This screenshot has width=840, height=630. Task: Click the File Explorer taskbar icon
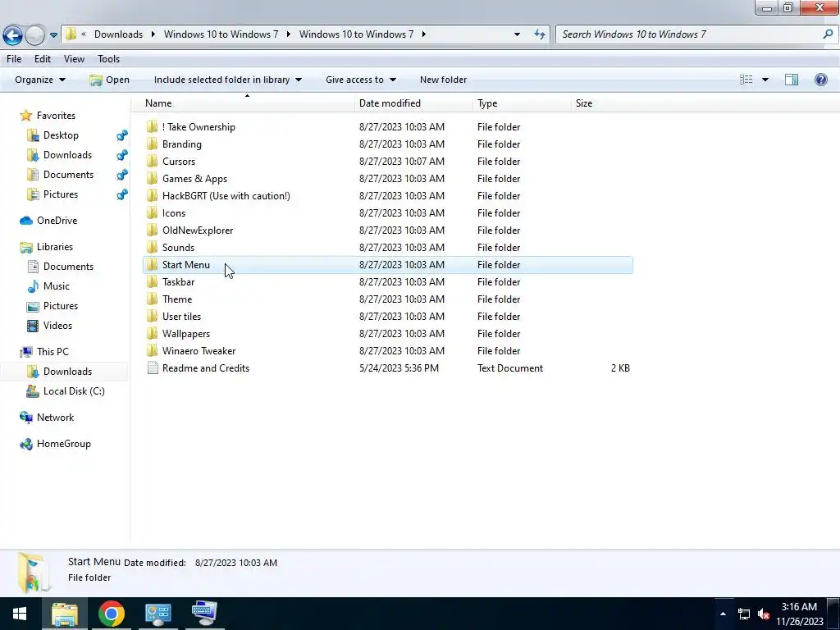[65, 614]
